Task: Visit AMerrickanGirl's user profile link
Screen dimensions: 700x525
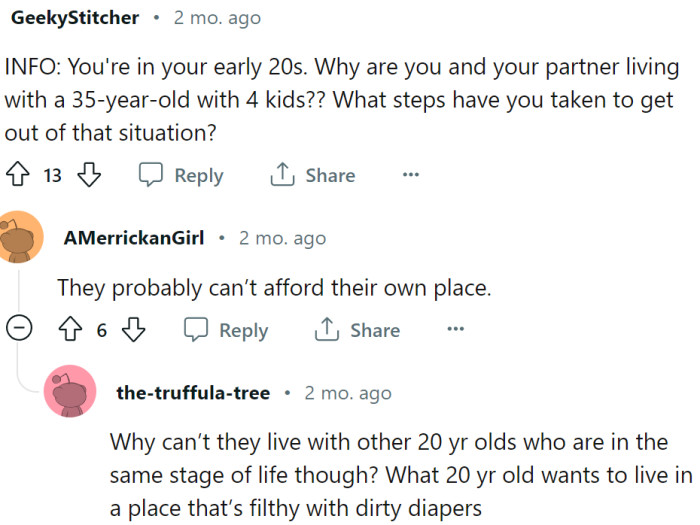Action: (x=133, y=238)
